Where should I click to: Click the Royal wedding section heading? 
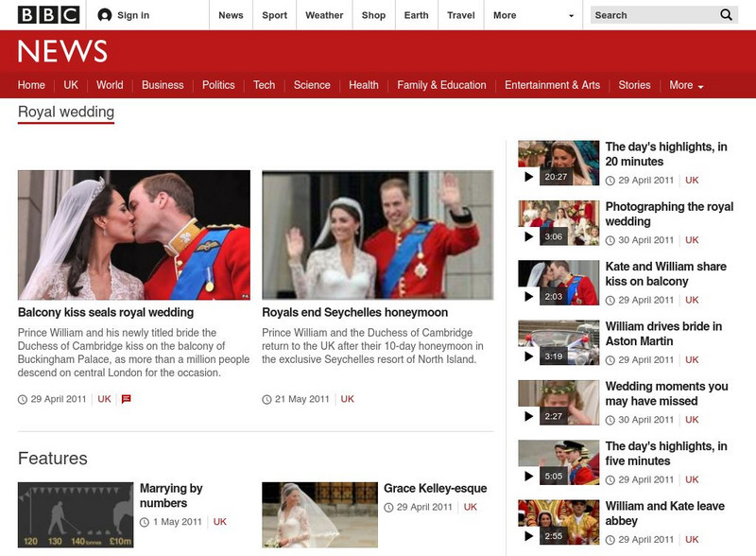66,113
